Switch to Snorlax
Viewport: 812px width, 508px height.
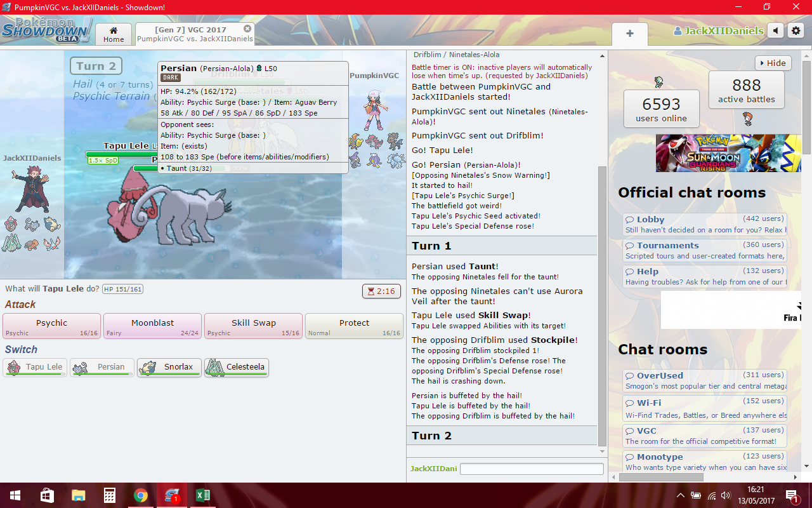[x=169, y=367]
